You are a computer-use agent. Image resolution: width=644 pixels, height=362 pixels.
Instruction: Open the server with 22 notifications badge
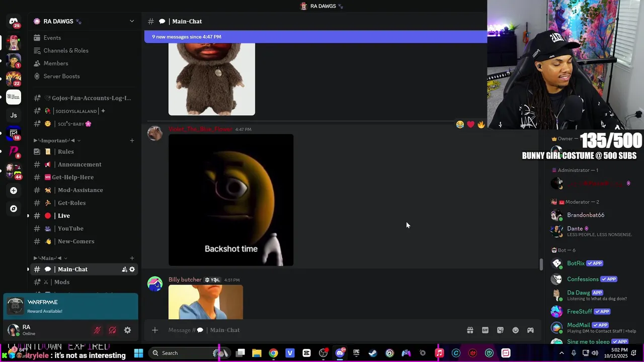14,79
